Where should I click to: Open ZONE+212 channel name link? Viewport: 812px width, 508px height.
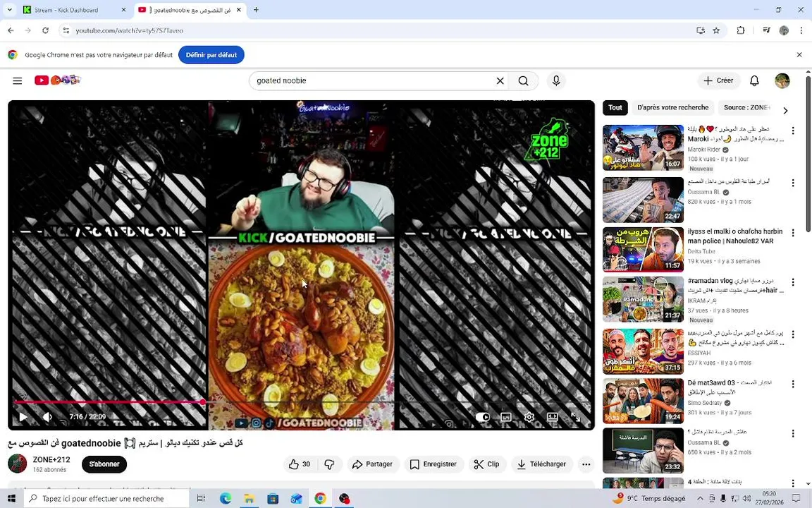tap(51, 459)
